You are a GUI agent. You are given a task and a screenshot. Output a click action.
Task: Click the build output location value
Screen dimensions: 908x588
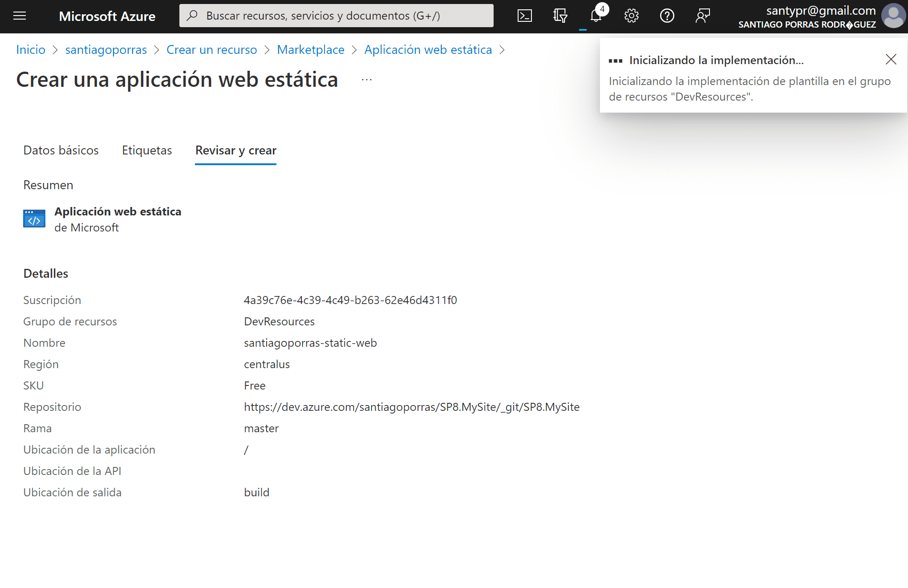click(256, 492)
